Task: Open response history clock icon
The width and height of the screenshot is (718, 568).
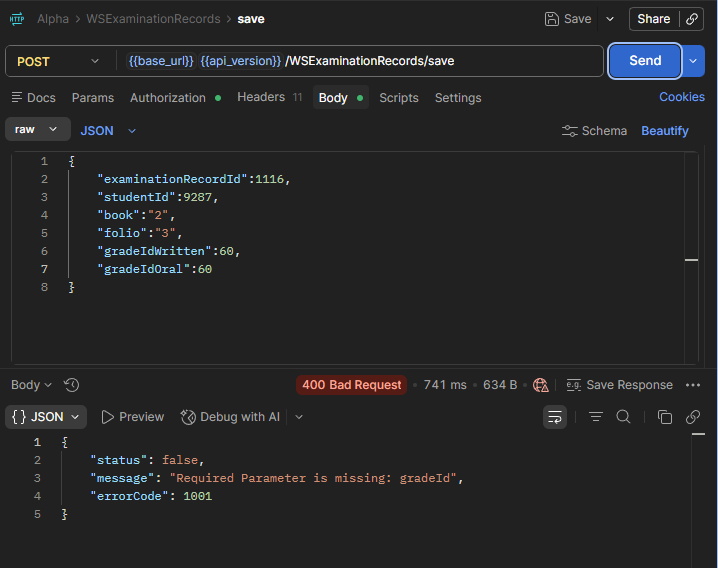Action: click(x=71, y=385)
